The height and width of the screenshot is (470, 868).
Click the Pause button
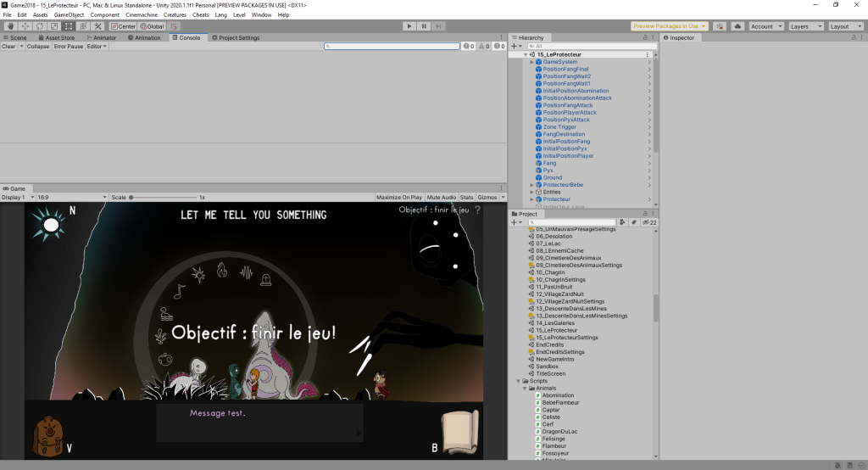click(424, 26)
